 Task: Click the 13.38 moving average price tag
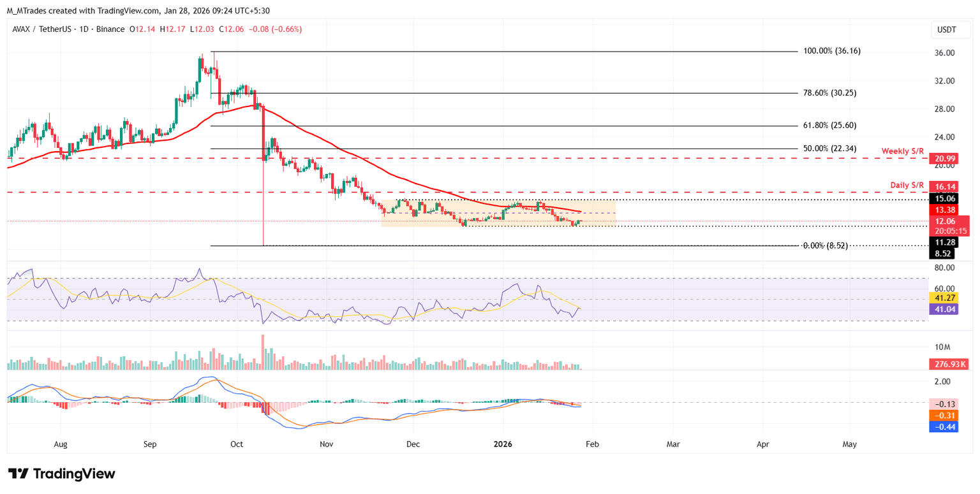941,210
